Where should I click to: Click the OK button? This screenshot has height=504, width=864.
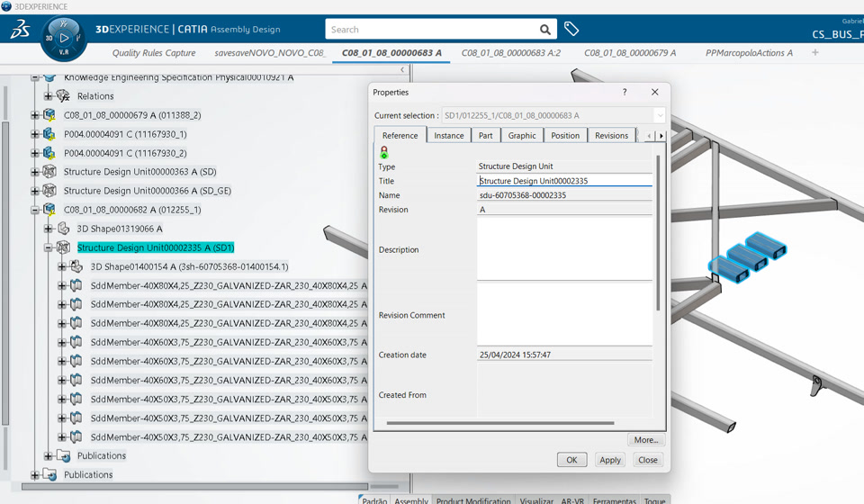(572, 460)
